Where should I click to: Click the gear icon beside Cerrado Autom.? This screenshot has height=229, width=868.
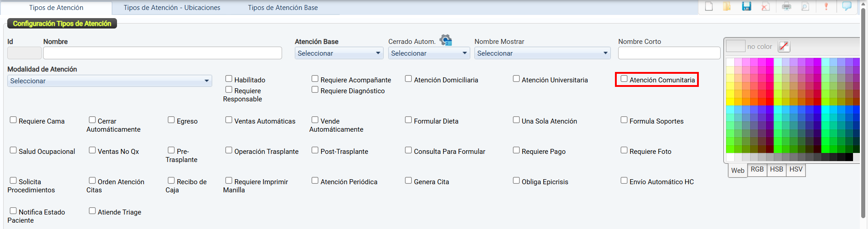point(446,40)
